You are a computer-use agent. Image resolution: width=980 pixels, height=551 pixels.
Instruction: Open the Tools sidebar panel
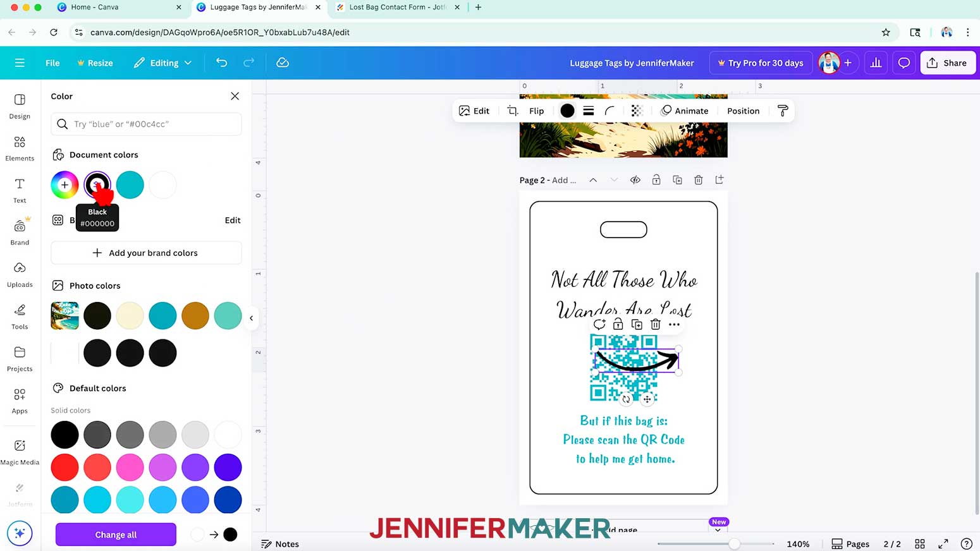coord(20,317)
